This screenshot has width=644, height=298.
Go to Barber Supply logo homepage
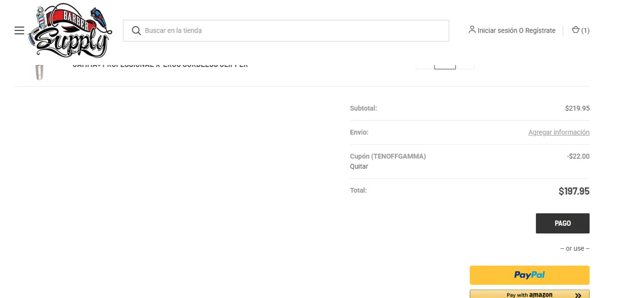[70, 31]
